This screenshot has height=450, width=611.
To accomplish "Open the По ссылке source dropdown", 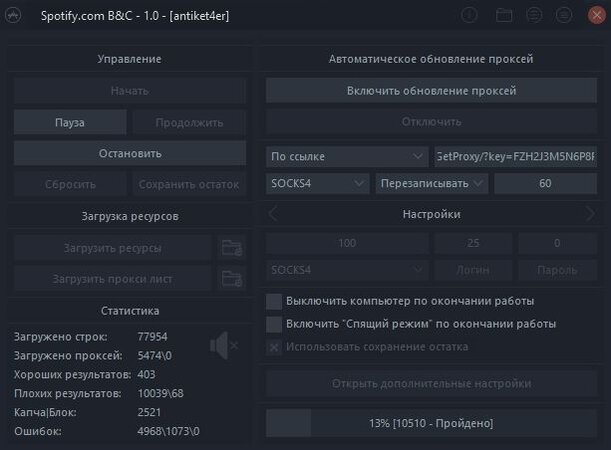I will 347,157.
